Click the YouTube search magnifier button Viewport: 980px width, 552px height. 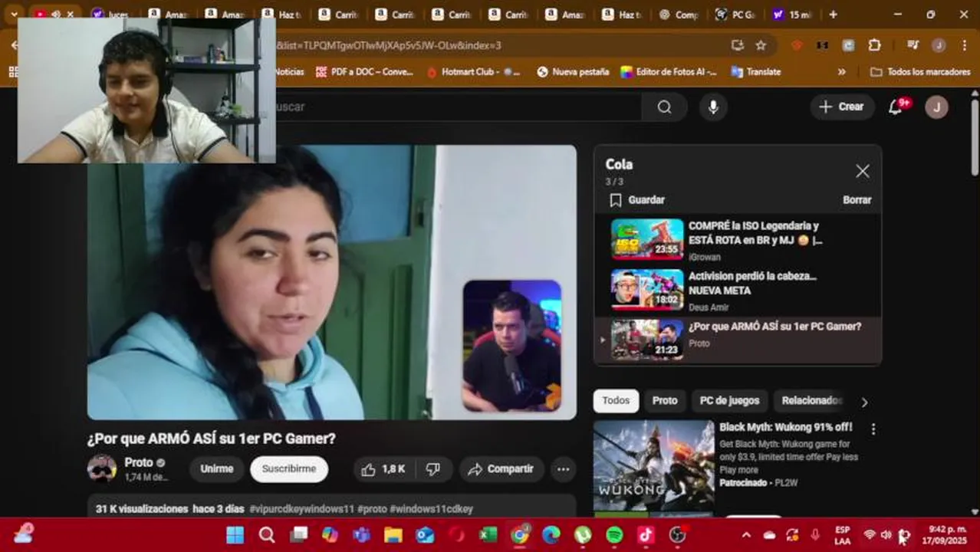(x=664, y=107)
